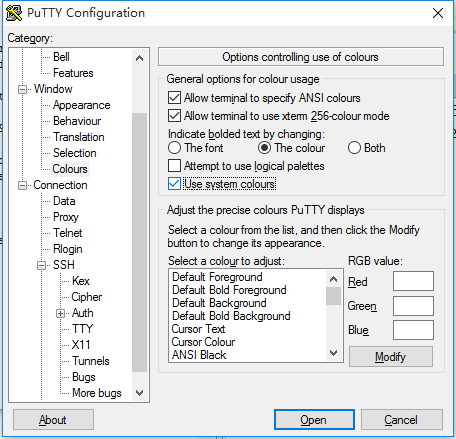Open the Features category

click(73, 73)
